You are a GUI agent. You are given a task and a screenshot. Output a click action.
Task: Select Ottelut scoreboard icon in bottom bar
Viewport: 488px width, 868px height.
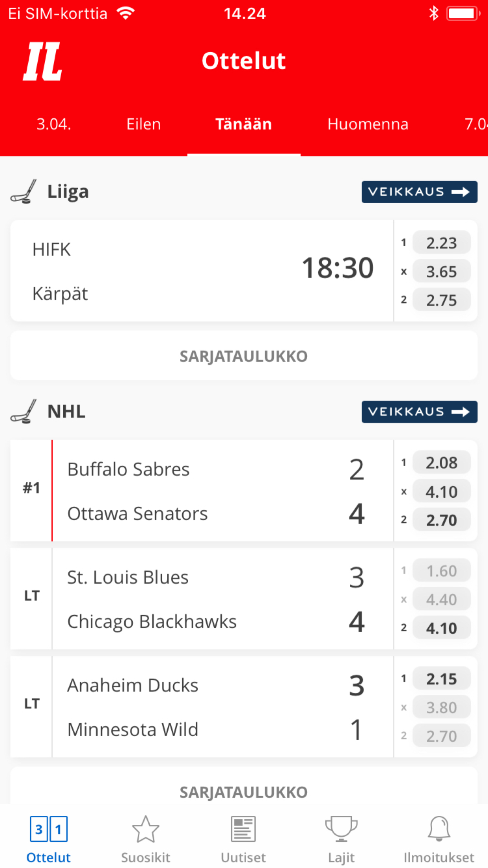(48, 829)
